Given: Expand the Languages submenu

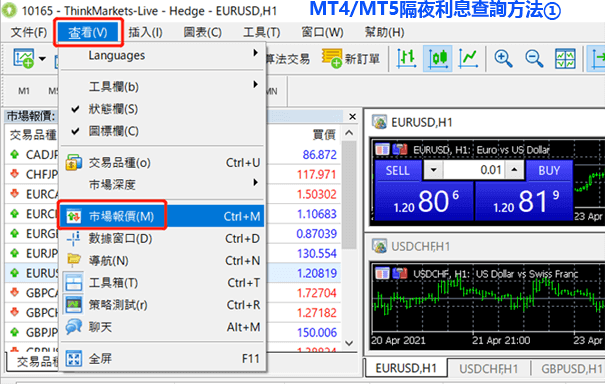Looking at the screenshot, I should click(x=162, y=56).
